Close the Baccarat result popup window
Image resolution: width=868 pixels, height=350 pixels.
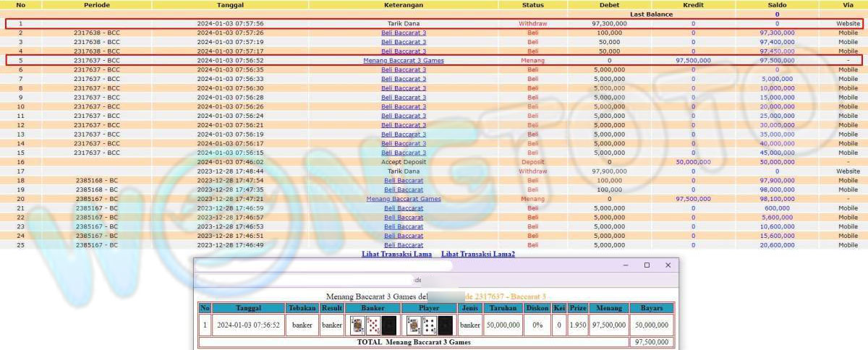point(668,265)
